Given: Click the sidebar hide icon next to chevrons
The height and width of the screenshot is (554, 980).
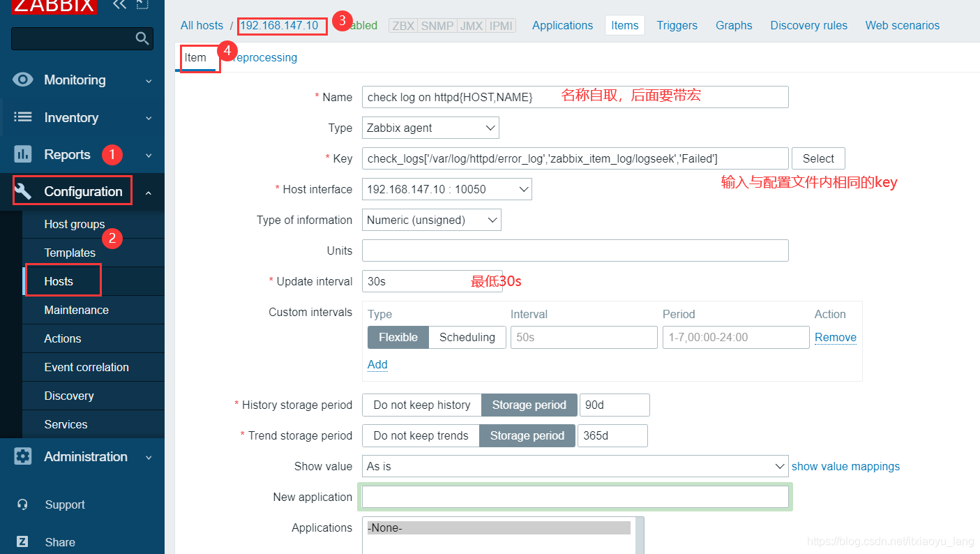Looking at the screenshot, I should pyautogui.click(x=142, y=5).
